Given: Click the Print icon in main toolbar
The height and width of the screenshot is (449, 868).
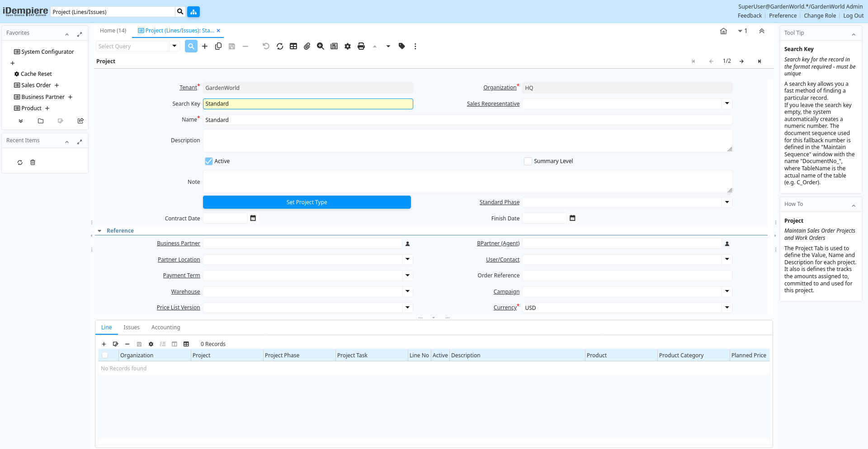Looking at the screenshot, I should [x=361, y=46].
